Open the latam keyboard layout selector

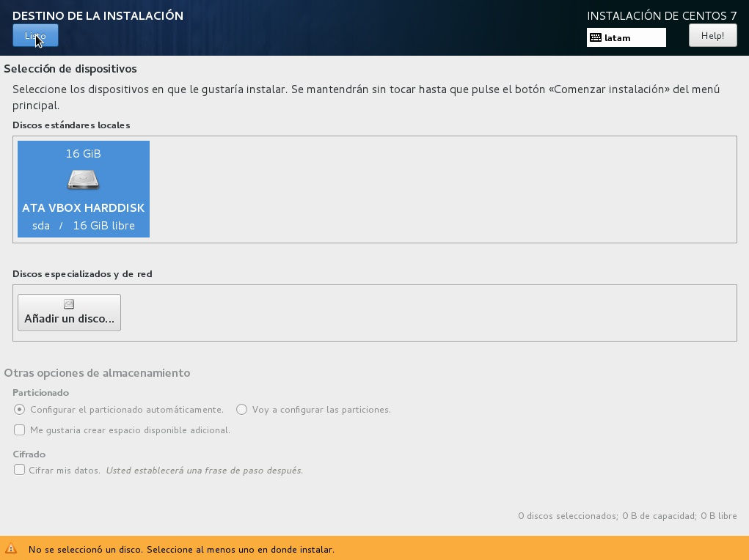click(626, 37)
